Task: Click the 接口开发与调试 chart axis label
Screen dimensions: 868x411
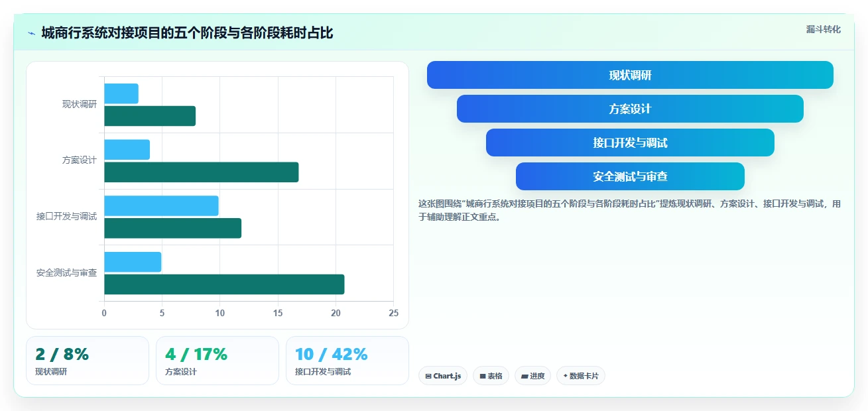Action: click(66, 216)
